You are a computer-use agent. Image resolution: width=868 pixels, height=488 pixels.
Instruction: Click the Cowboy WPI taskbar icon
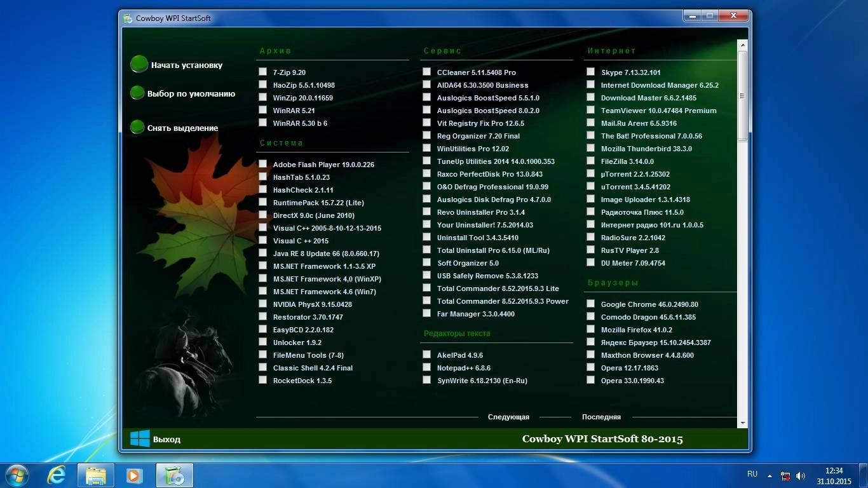[174, 475]
